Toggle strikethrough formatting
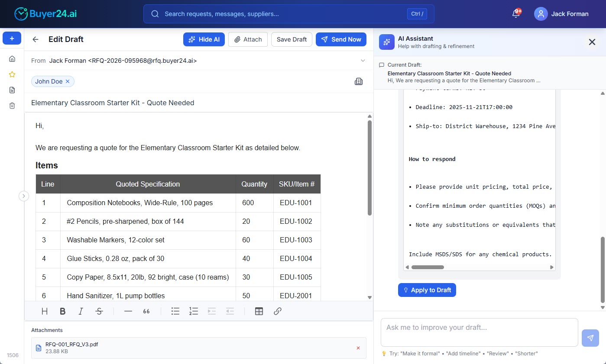The width and height of the screenshot is (606, 364). 99,311
